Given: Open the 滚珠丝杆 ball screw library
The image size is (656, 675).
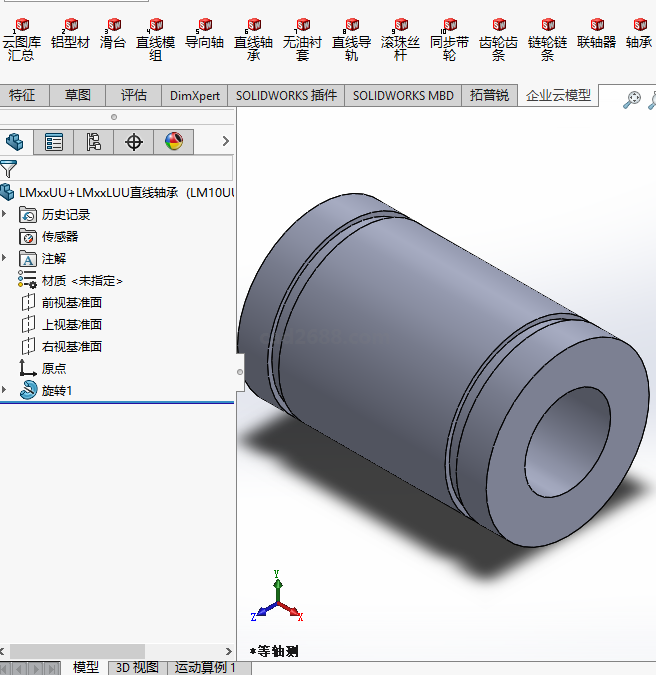Looking at the screenshot, I should (x=400, y=27).
